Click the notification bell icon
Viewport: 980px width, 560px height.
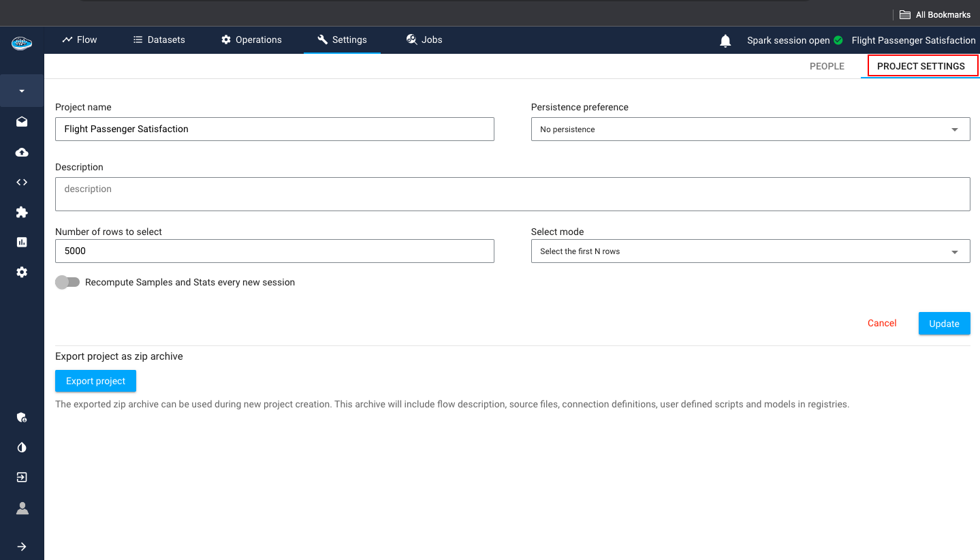point(725,41)
